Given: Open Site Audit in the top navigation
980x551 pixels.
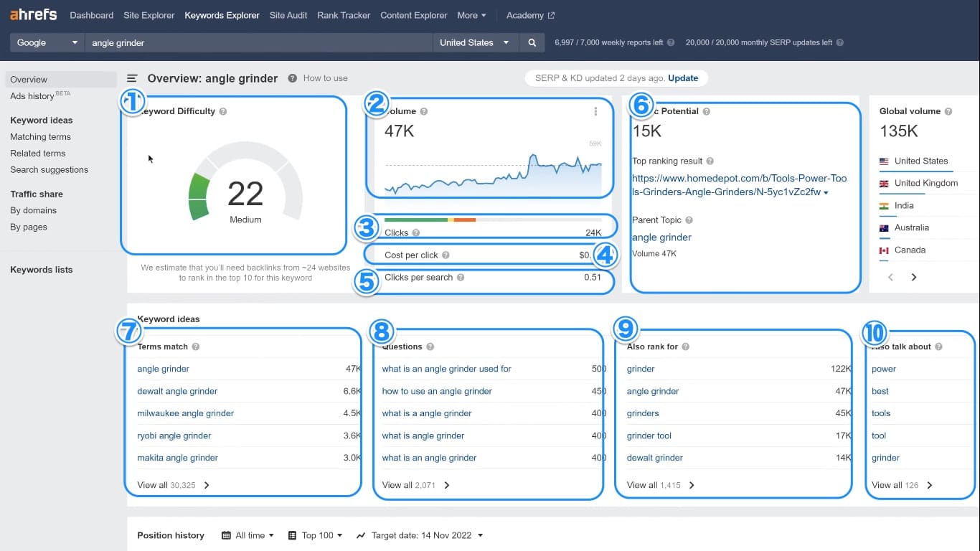Looking at the screenshot, I should click(288, 15).
